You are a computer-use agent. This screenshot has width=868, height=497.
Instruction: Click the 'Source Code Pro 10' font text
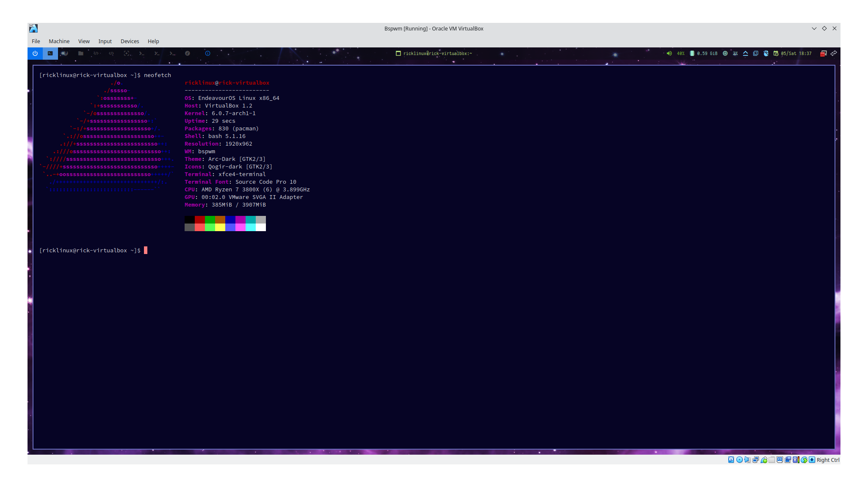[266, 182]
